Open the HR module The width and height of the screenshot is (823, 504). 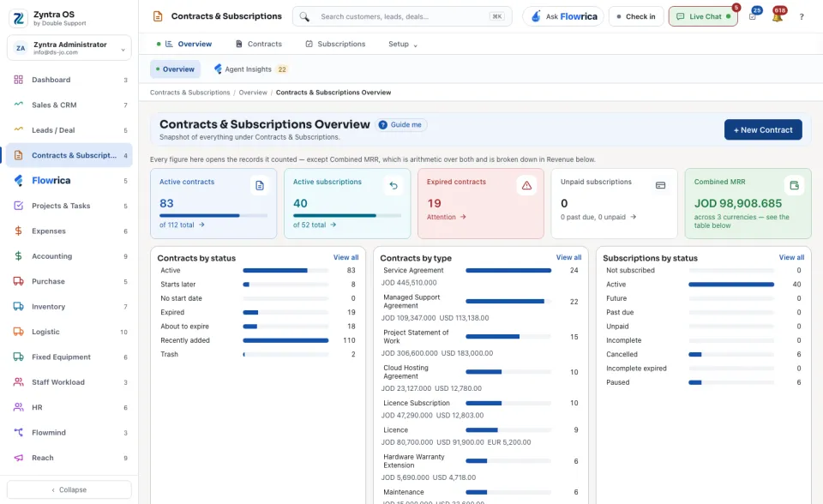(69, 407)
